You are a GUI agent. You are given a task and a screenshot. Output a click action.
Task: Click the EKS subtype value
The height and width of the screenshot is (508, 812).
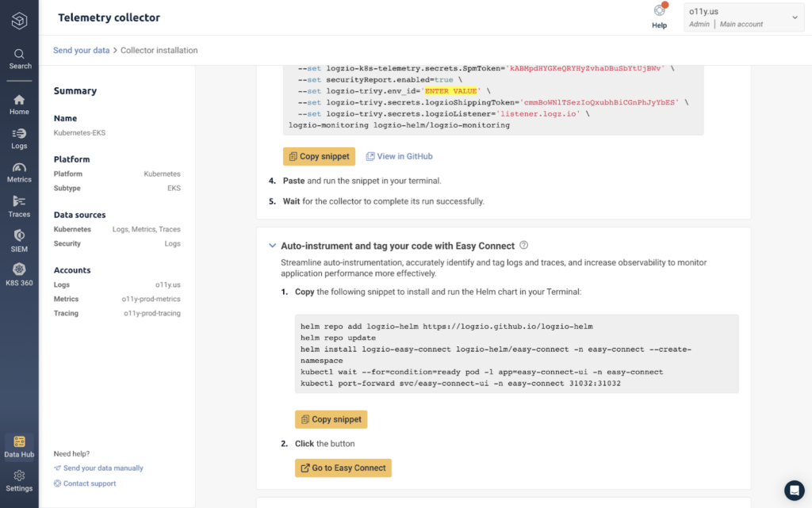pos(174,189)
